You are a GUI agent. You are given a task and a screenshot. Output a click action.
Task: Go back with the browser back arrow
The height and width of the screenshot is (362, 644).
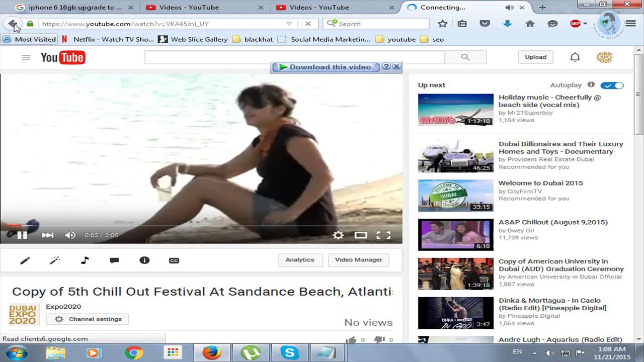point(12,24)
